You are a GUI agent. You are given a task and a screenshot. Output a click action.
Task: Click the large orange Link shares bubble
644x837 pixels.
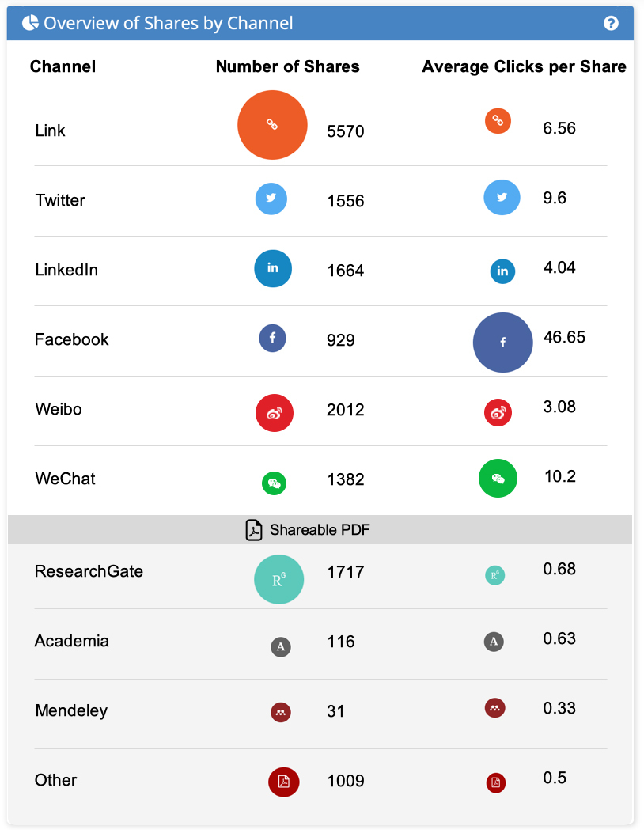point(272,125)
